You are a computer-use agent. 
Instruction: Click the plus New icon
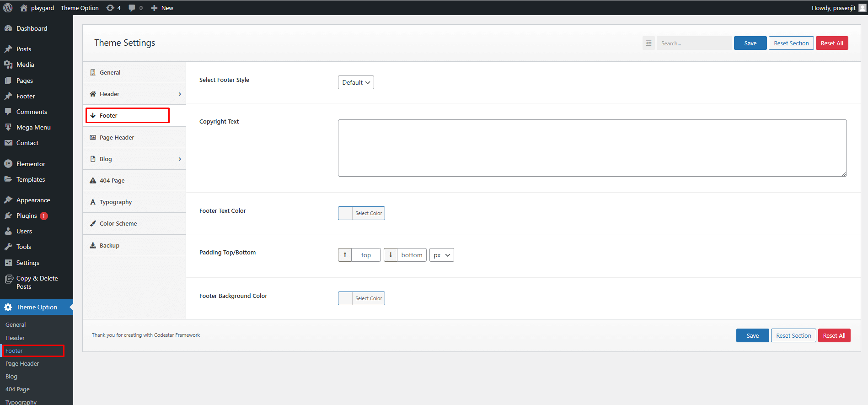154,8
